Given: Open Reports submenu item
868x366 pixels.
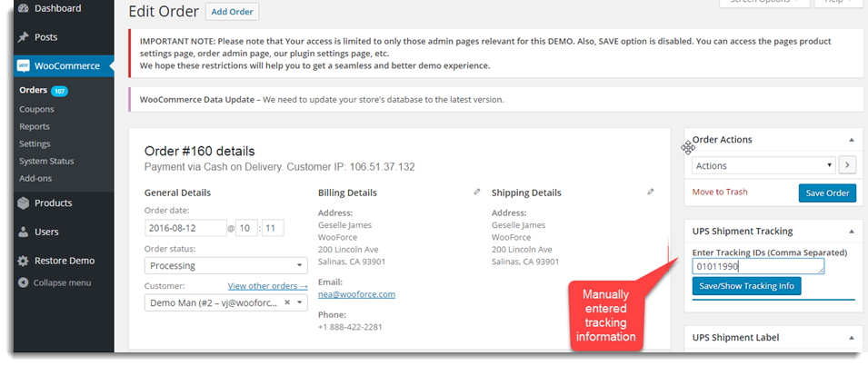Looking at the screenshot, I should point(35,126).
